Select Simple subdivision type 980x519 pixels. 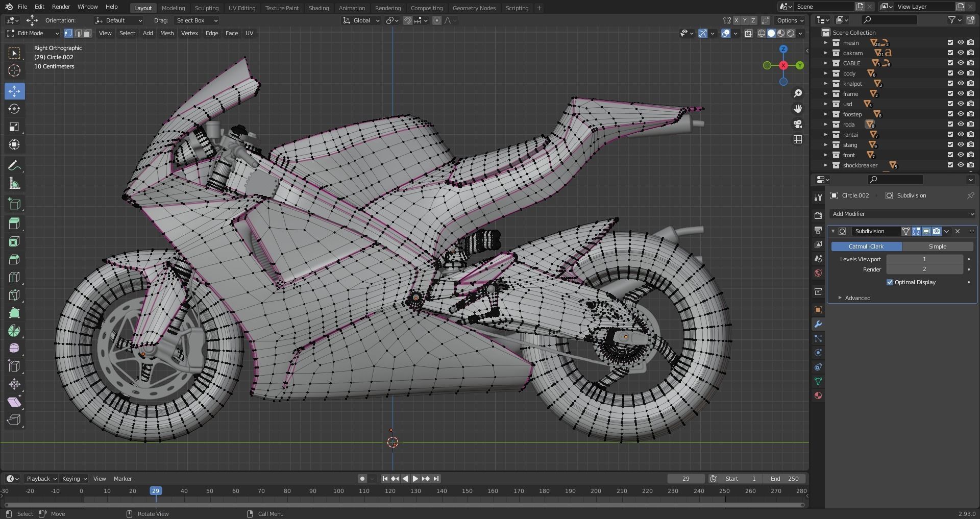click(937, 246)
